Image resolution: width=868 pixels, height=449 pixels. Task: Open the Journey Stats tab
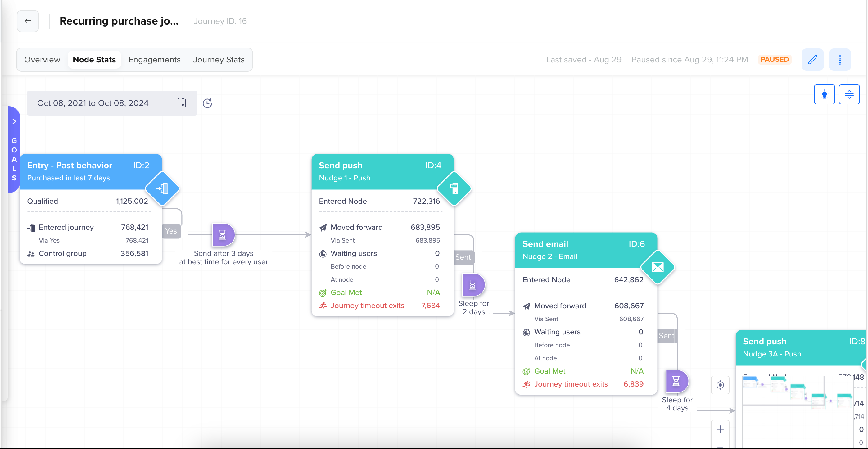point(219,60)
